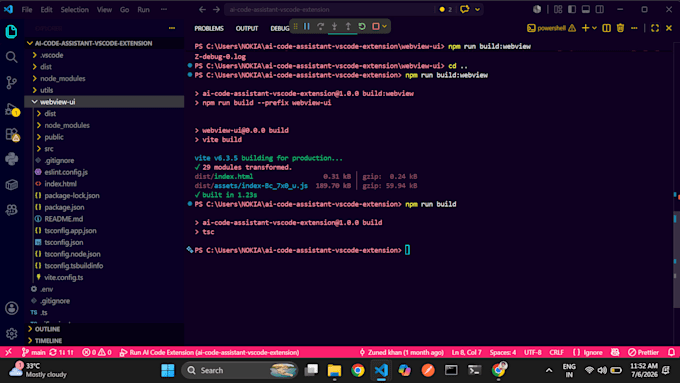Viewport: 680px width, 383px height.
Task: Open the File menu
Action: [x=27, y=10]
